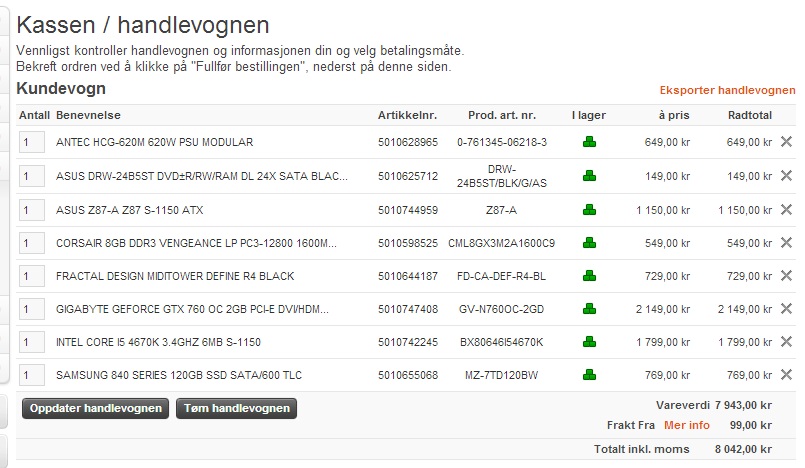The width and height of the screenshot is (805, 468).
Task: Open Mer info shipping link
Action: 687,425
